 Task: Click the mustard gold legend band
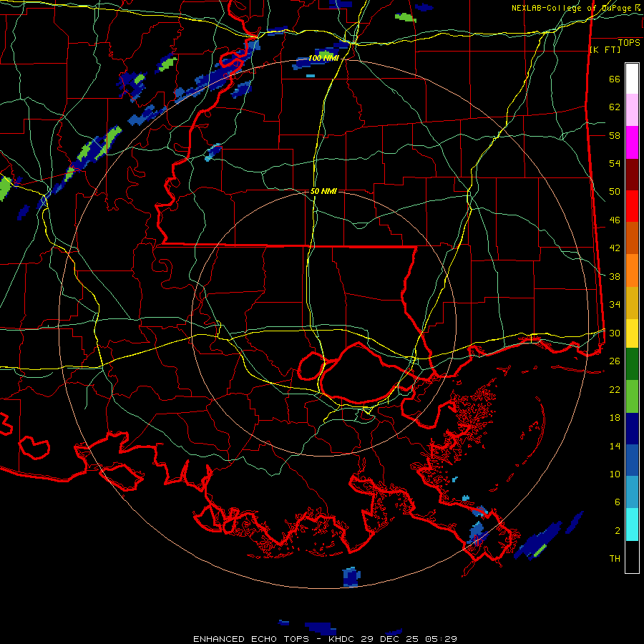(632, 303)
